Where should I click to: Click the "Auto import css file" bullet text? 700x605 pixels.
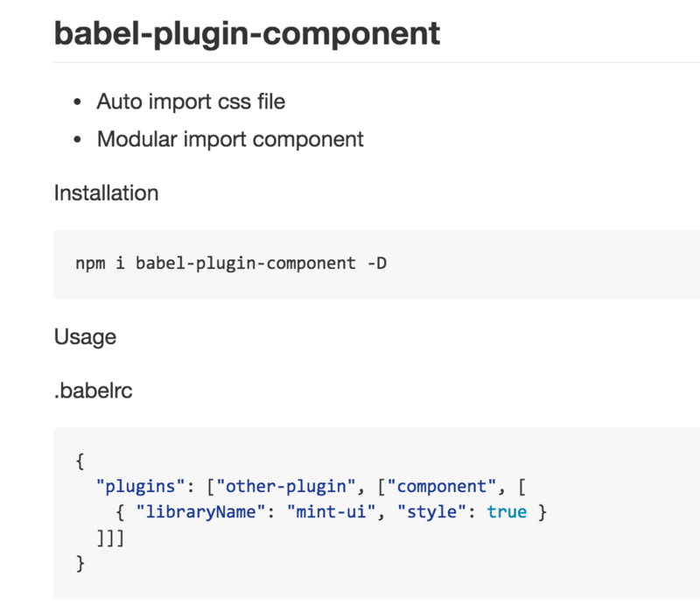pos(191,102)
